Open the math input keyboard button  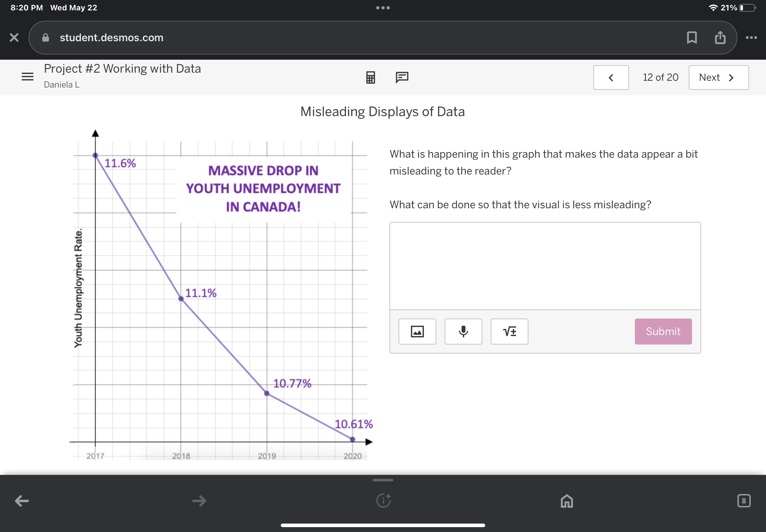(509, 331)
